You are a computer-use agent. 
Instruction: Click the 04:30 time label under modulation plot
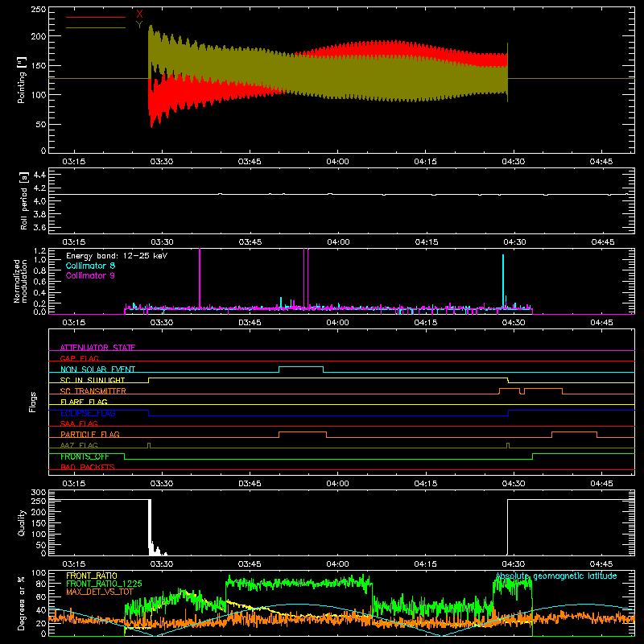[x=514, y=323]
